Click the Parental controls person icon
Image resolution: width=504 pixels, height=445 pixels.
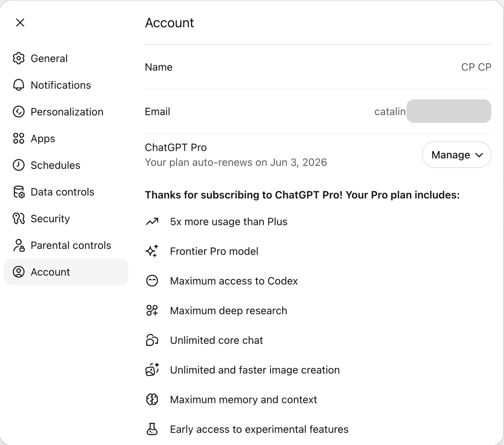18,245
